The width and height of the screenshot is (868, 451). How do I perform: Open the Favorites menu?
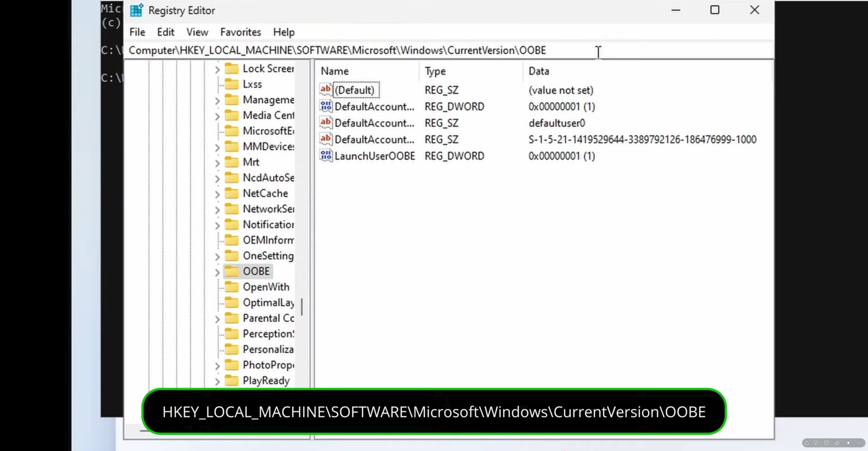pyautogui.click(x=241, y=32)
